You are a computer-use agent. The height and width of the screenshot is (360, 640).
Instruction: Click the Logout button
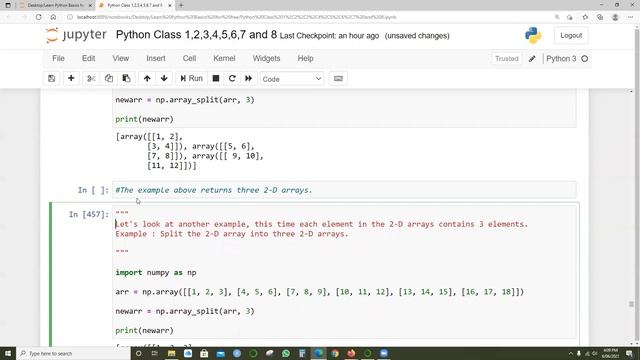(571, 36)
